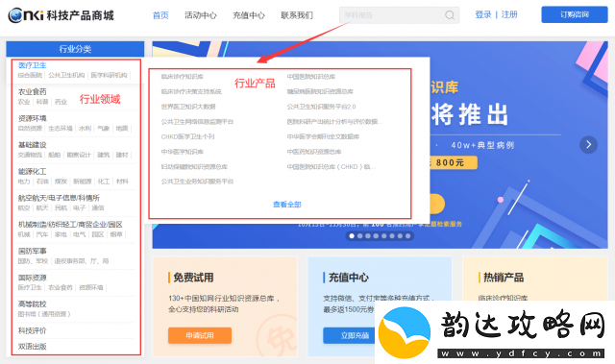Click the 行业分类 sidebar header
The width and height of the screenshot is (615, 364).
coord(75,49)
